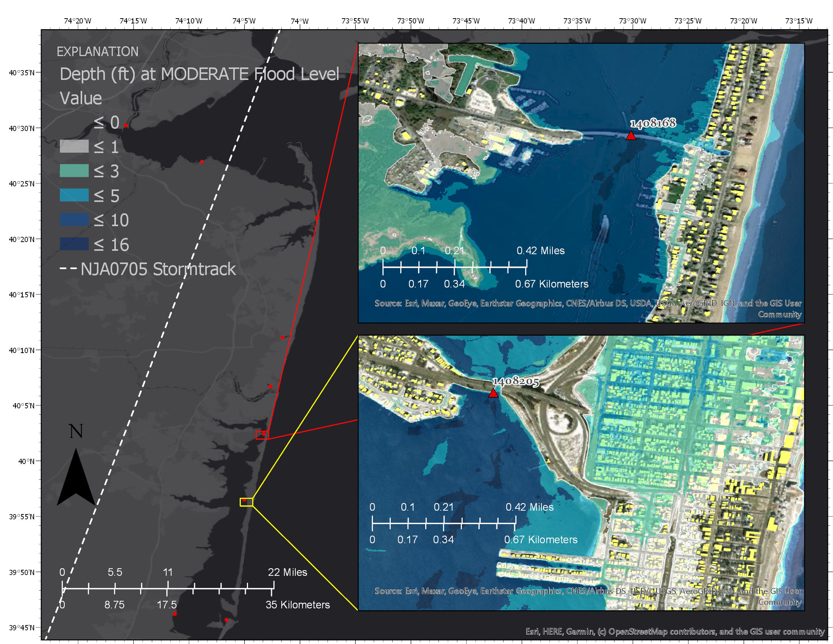Click the EXPLANATION legend heading

(x=98, y=52)
